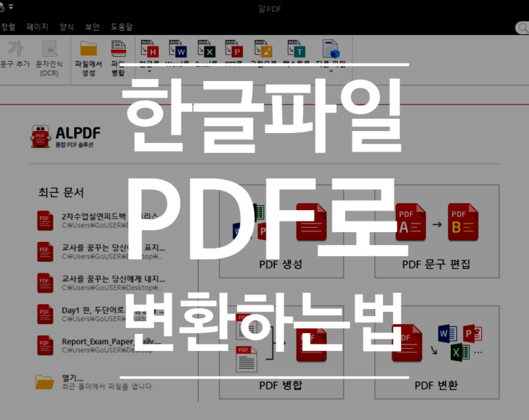529x420 pixels.
Task: Click the 열기... open folder link
Action: 73,378
